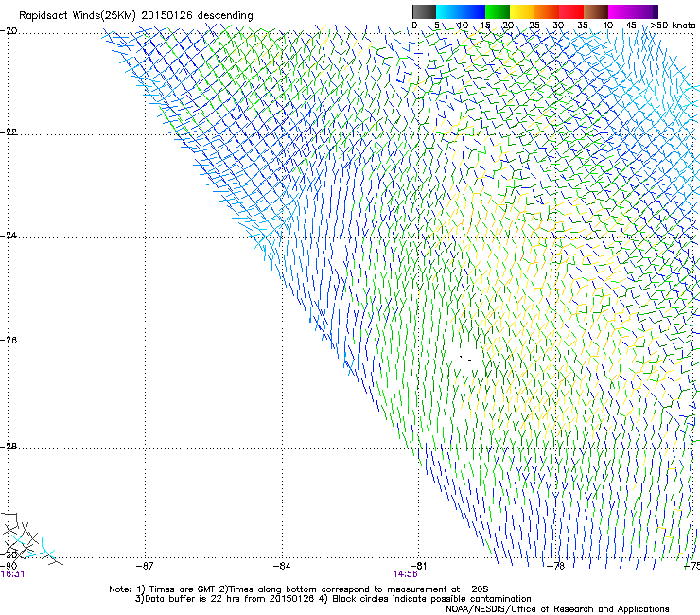Image resolution: width=700 pixels, height=615 pixels.
Task: Click the red 30-35 knots legend segment
Action: coord(571,11)
